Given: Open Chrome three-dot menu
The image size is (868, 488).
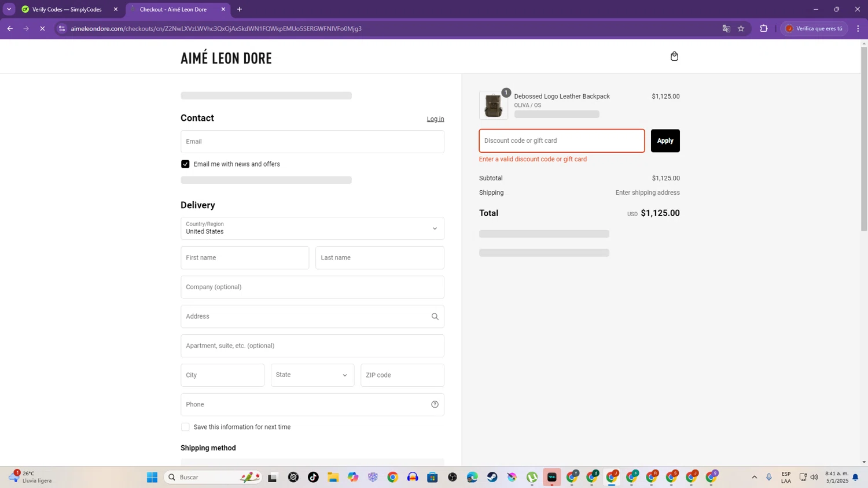Looking at the screenshot, I should 858,28.
